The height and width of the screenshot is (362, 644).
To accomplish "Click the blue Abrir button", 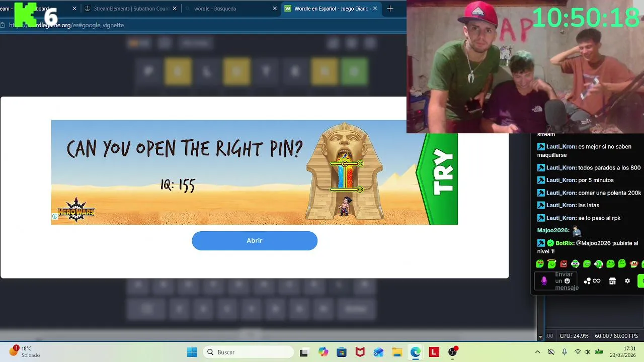I will coord(255,240).
